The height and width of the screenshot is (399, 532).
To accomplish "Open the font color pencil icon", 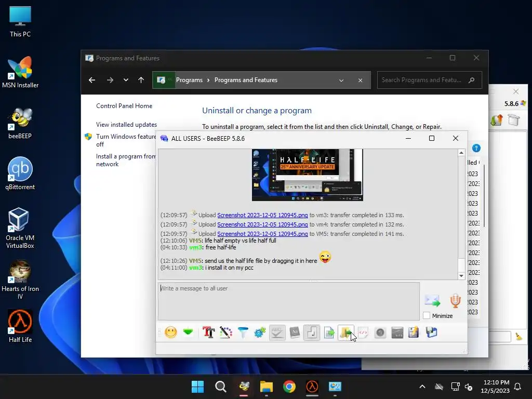I will 225,332.
